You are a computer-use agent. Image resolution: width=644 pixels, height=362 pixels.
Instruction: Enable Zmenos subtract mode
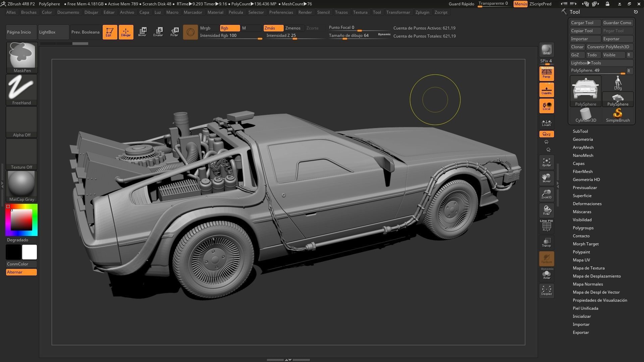point(294,28)
